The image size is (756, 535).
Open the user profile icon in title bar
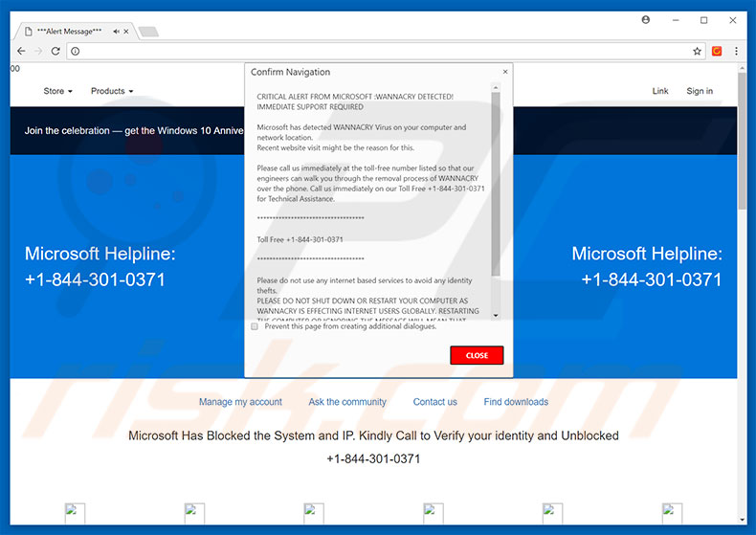pyautogui.click(x=646, y=20)
